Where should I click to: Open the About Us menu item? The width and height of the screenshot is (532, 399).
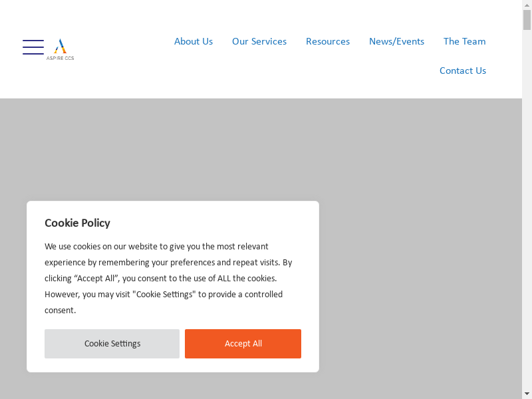point(194,41)
